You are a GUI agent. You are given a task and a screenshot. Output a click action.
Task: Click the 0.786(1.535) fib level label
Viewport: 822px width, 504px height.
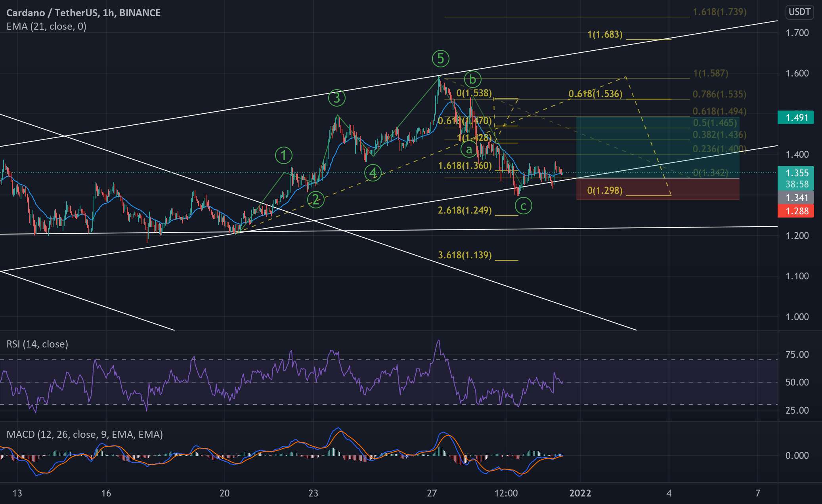click(720, 94)
